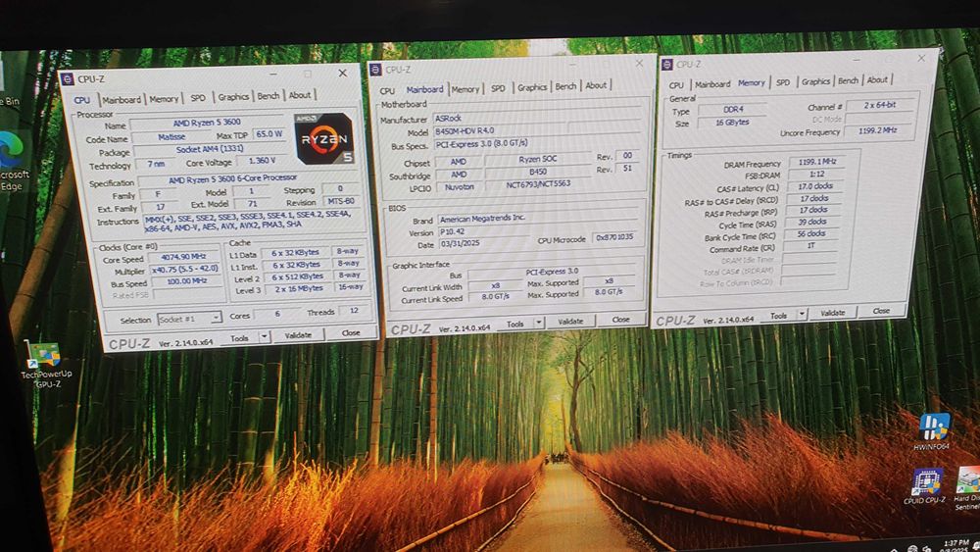Image resolution: width=980 pixels, height=552 pixels.
Task: Open Recycle Bin desktop icon
Action: click(x=9, y=84)
